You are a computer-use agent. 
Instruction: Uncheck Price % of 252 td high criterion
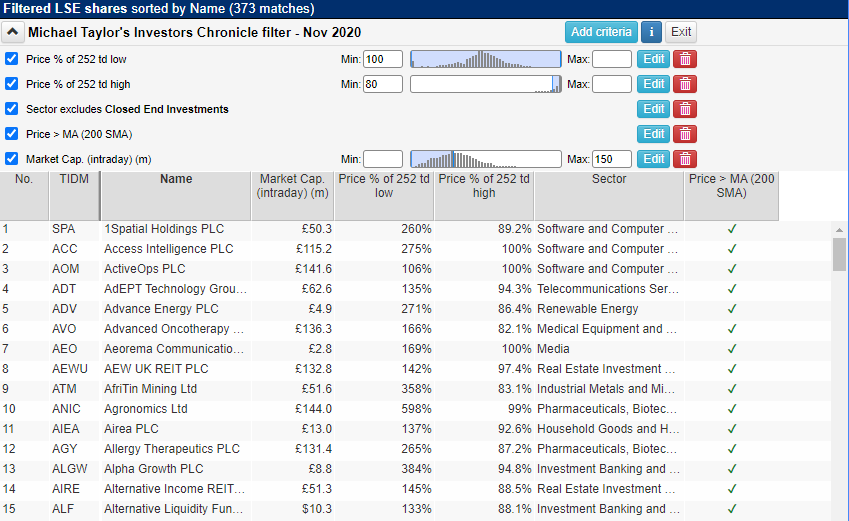11,83
